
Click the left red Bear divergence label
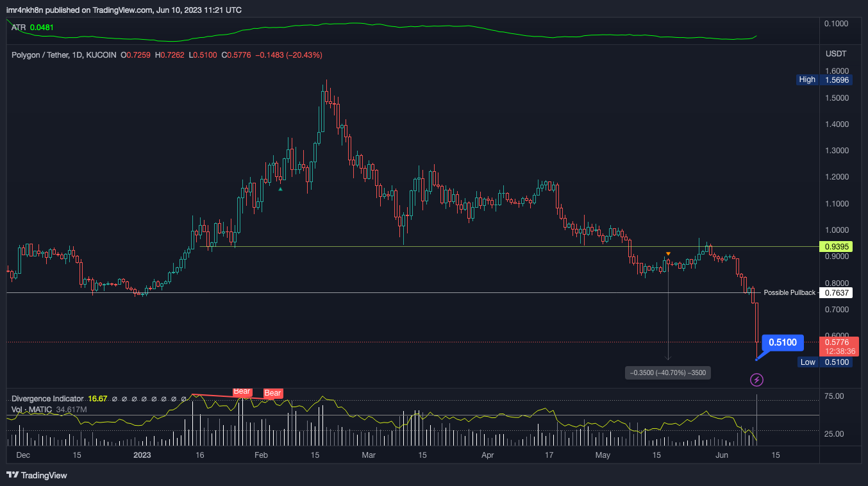coord(242,391)
